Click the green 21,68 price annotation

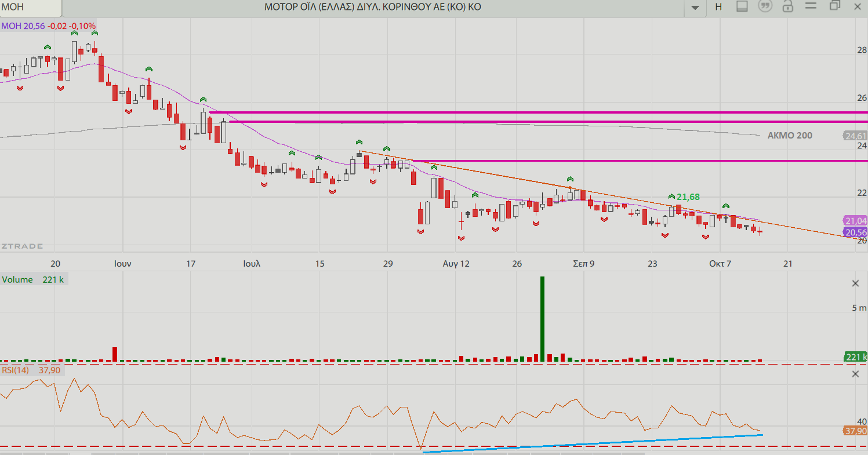point(688,197)
